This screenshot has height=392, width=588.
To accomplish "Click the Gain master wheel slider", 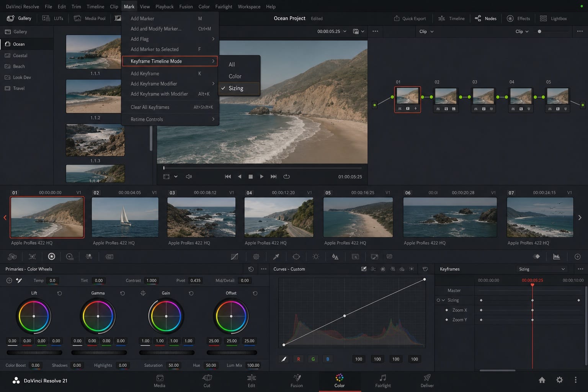I will click(167, 353).
